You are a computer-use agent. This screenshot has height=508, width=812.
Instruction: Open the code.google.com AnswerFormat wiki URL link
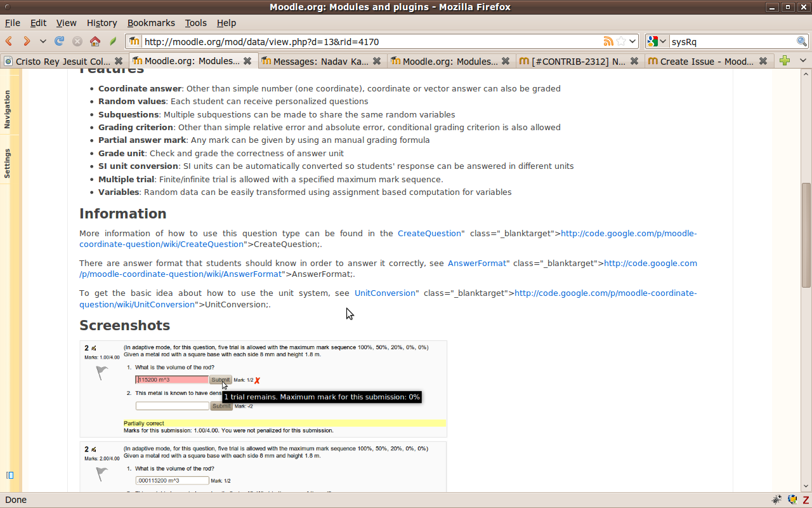tap(388, 269)
